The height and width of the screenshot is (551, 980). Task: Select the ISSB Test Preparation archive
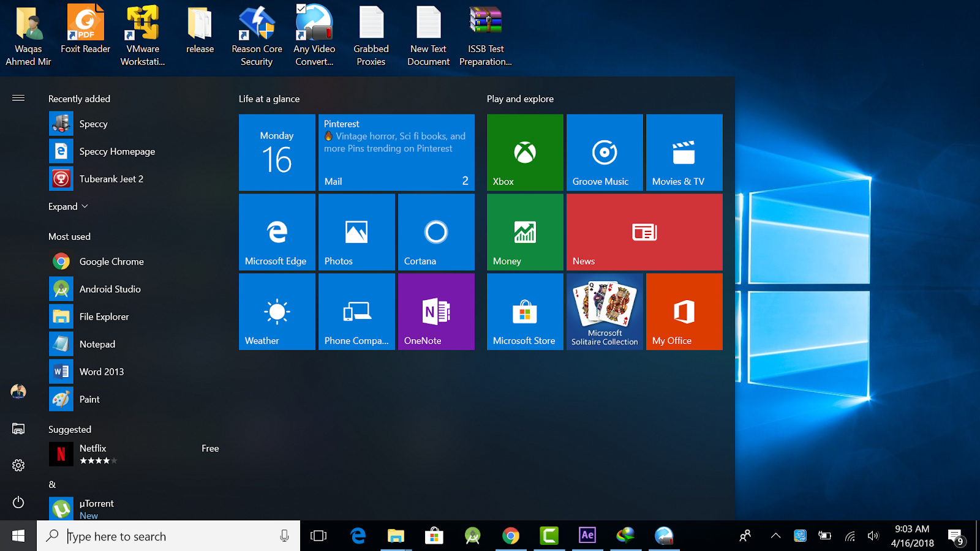coord(486,35)
